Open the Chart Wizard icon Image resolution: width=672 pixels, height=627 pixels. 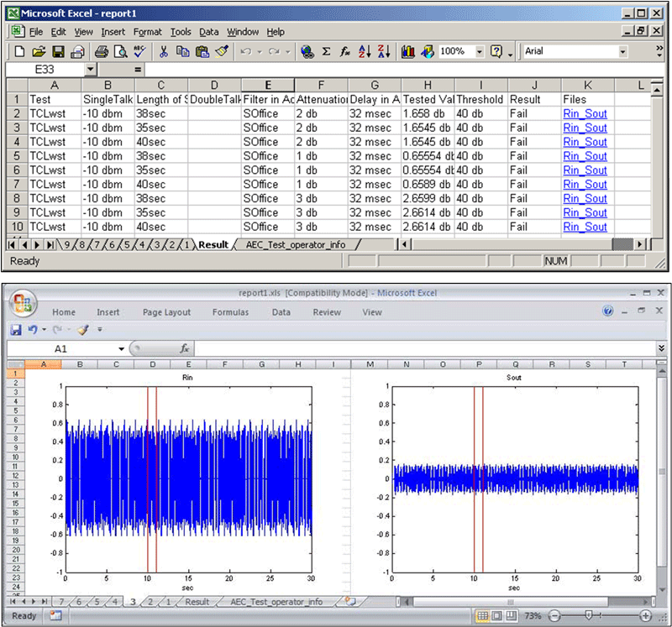point(408,52)
